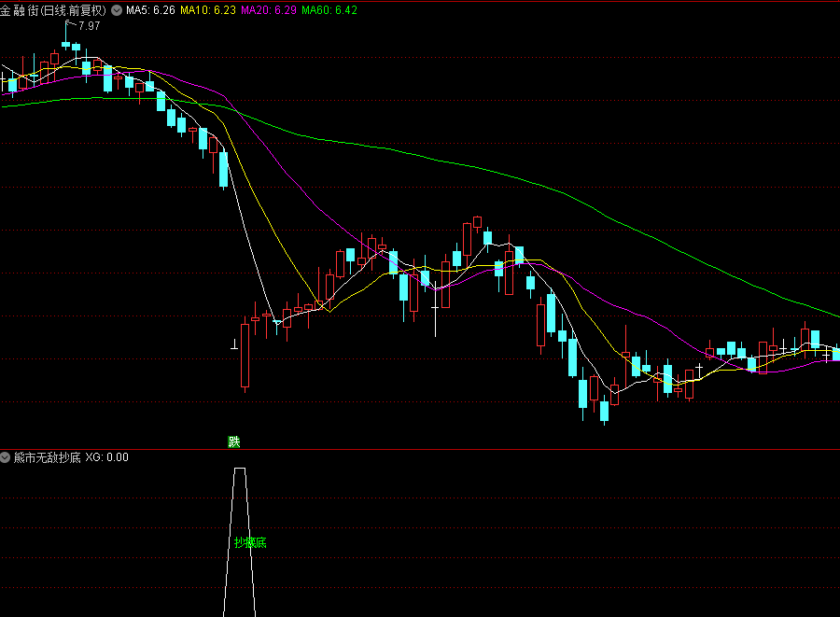The image size is (840, 617).
Task: Click the 7.97 high price label
Action: pyautogui.click(x=89, y=26)
